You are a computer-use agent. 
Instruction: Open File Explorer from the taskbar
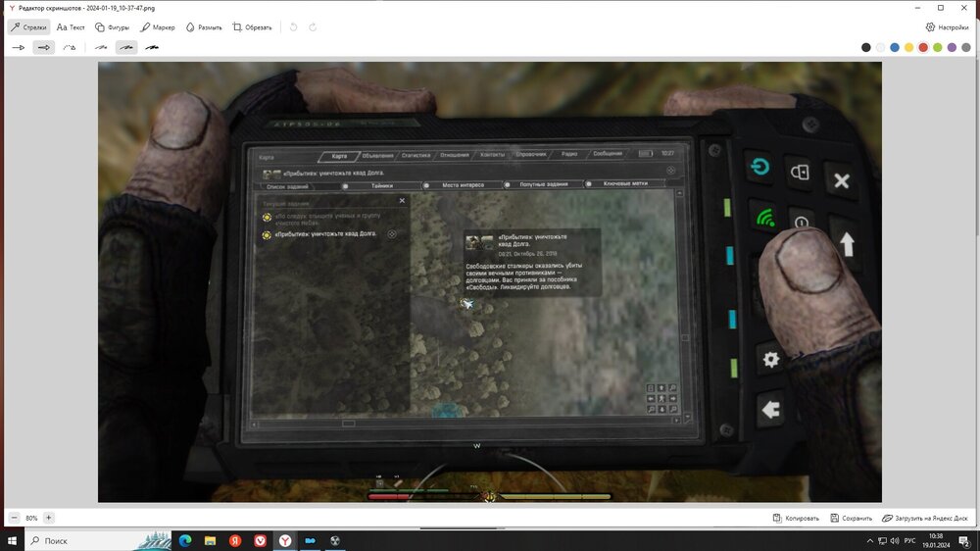pos(210,540)
